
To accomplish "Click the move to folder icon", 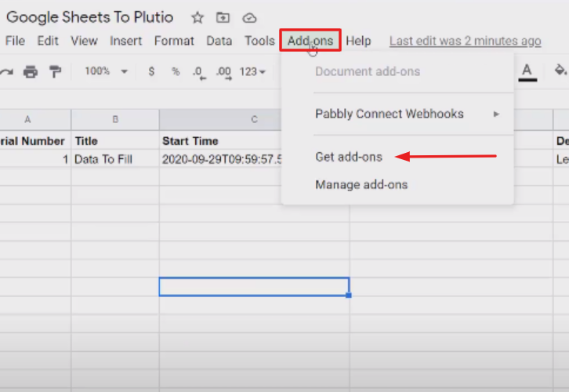I will (x=223, y=17).
